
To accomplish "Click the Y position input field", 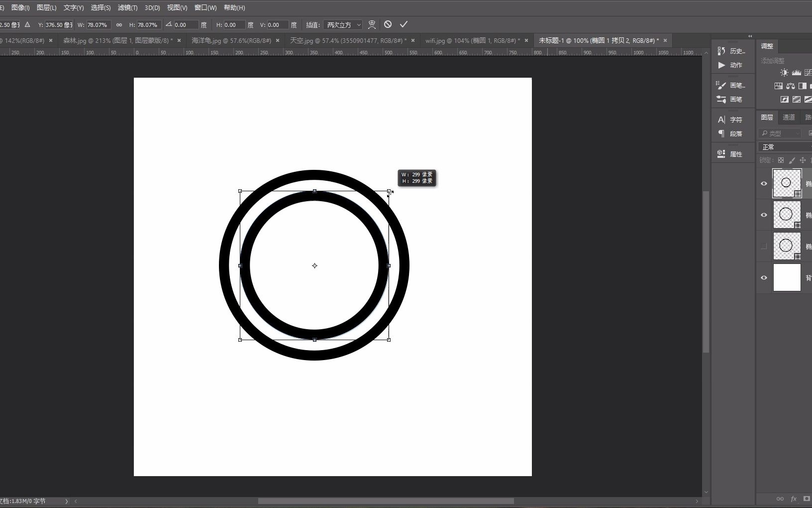I will (59, 25).
